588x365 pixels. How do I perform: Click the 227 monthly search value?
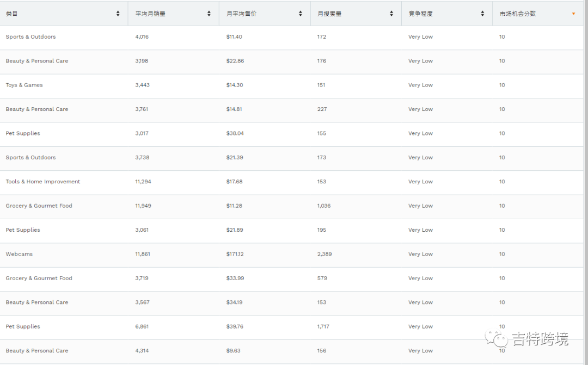pos(322,109)
